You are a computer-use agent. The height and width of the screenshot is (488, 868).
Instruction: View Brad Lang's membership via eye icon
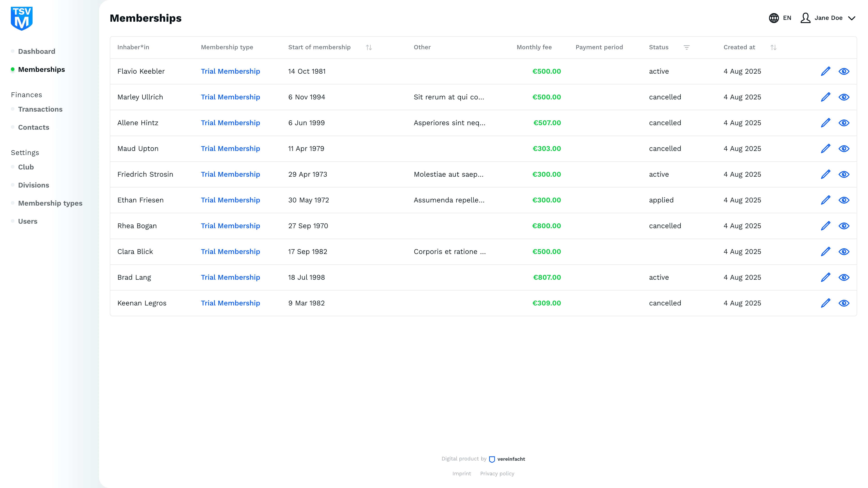pyautogui.click(x=844, y=277)
